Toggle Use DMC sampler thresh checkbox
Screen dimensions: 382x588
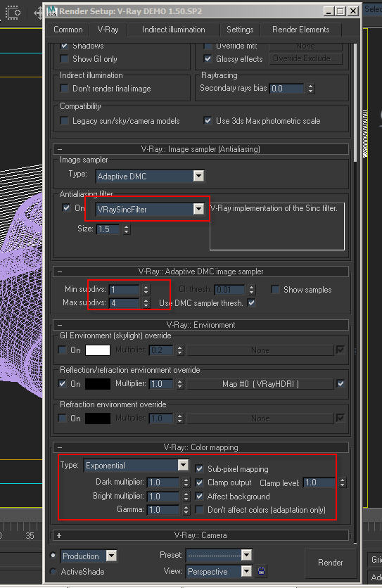pyautogui.click(x=251, y=302)
